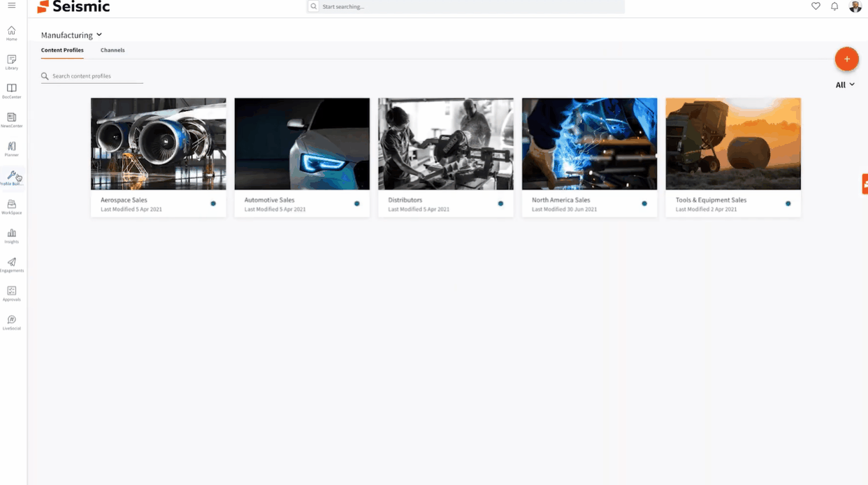Open Planner in the sidebar

point(11,149)
